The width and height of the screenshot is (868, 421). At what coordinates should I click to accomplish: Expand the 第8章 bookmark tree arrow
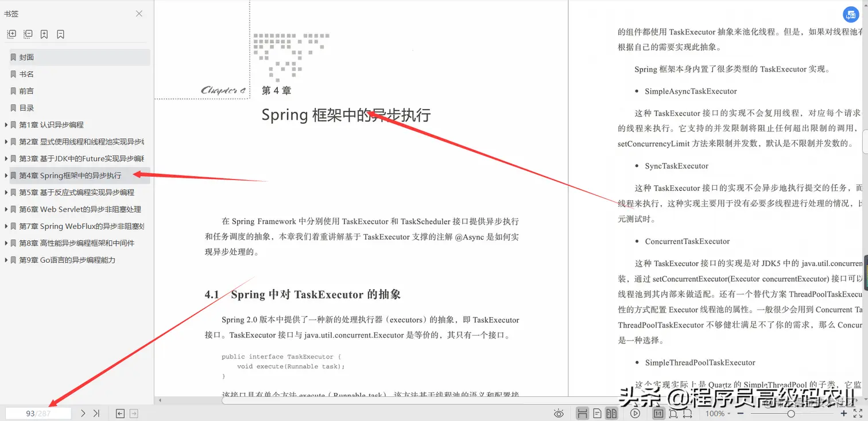[x=6, y=243]
